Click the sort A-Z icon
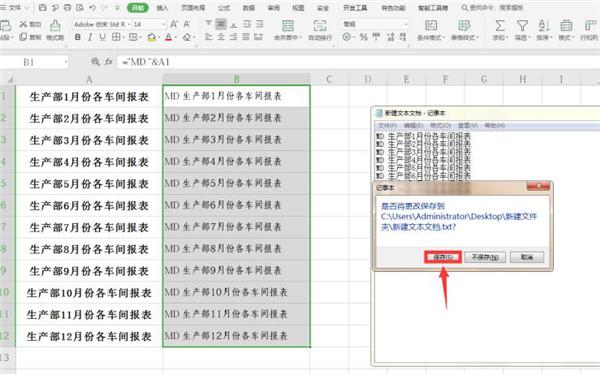Screen dimensions: 600x374 544,26
